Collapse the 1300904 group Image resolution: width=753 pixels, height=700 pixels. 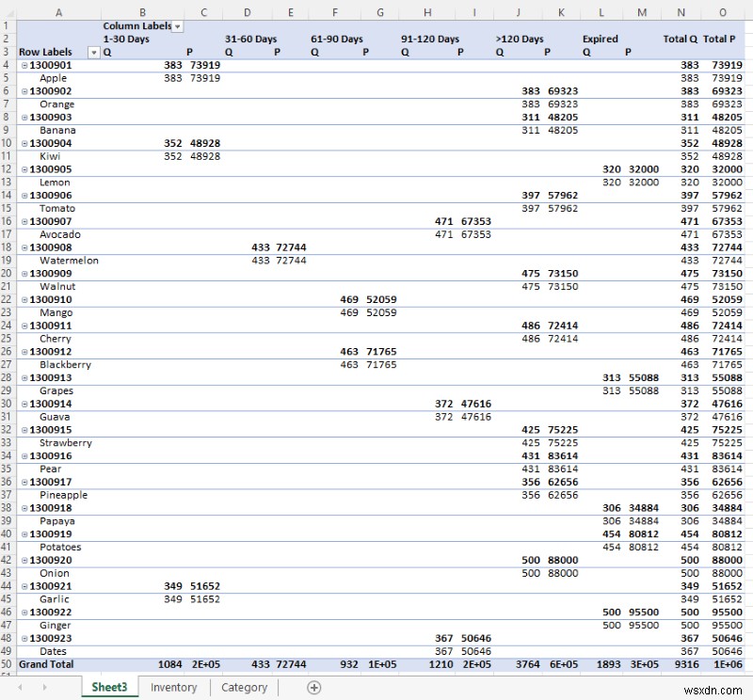tap(24, 144)
